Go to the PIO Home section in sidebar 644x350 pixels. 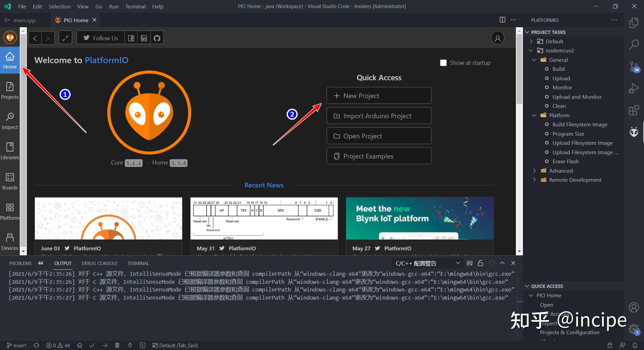pyautogui.click(x=10, y=60)
